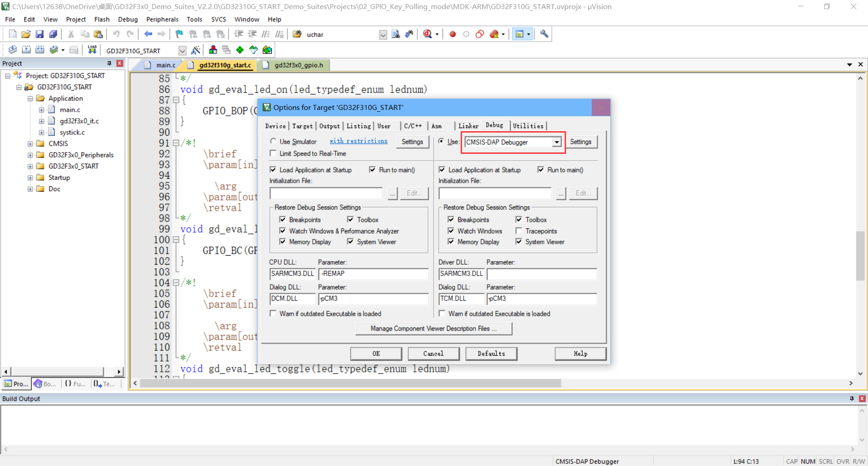Click Settings button beside CMSIS-DAP Debugger
This screenshot has width=868, height=466.
point(580,142)
